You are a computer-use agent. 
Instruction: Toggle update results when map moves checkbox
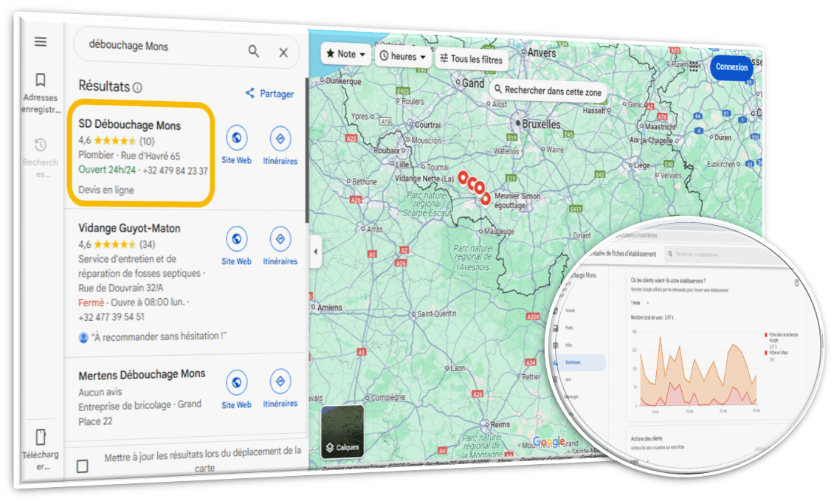(x=83, y=466)
